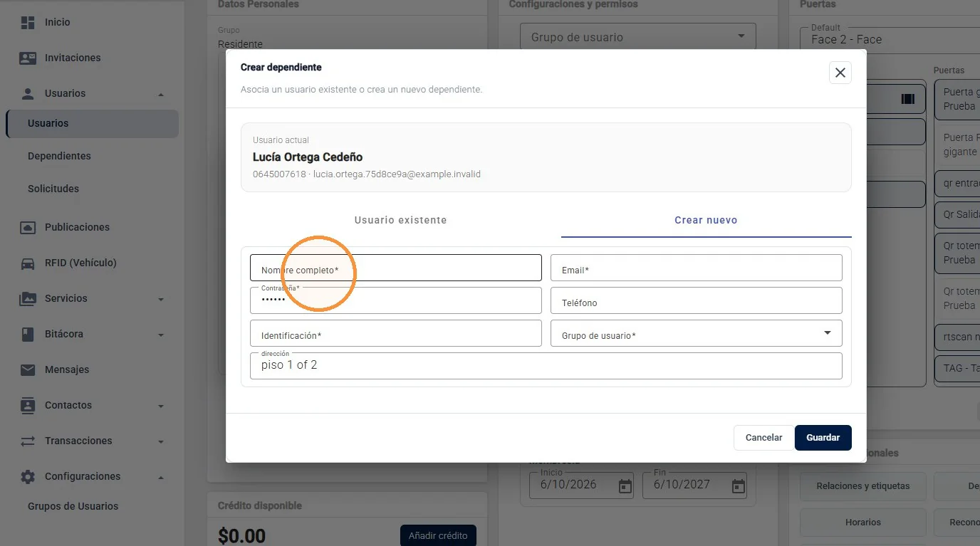
Task: Click the Invitaciones card icon
Action: pos(28,58)
